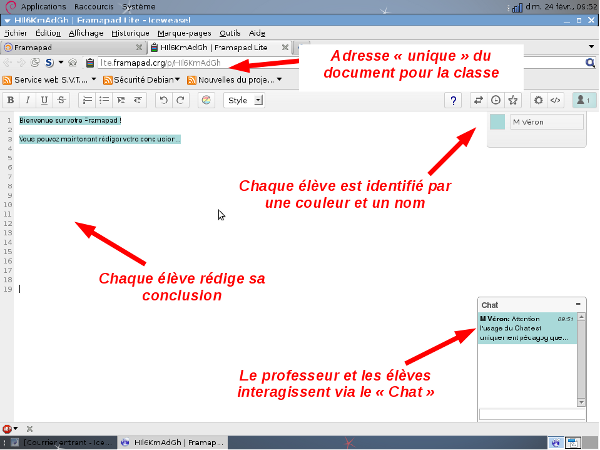Clear authorship colors in the pad
The width and height of the screenshot is (600, 450).
point(205,100)
